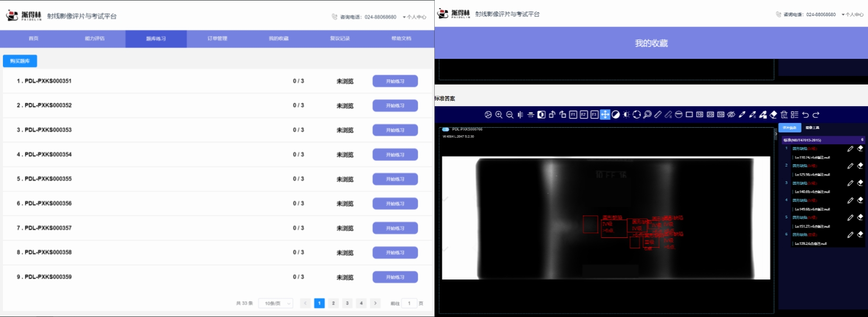The width and height of the screenshot is (868, 317).
Task: Toggle the eye-slash hide annotations icon
Action: click(731, 115)
